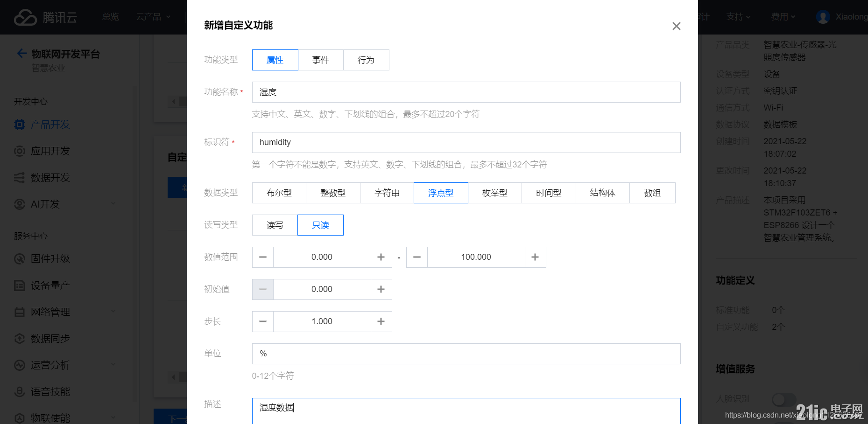The height and width of the screenshot is (424, 868).
Task: Choose 浮点型 data type
Action: [x=441, y=193]
